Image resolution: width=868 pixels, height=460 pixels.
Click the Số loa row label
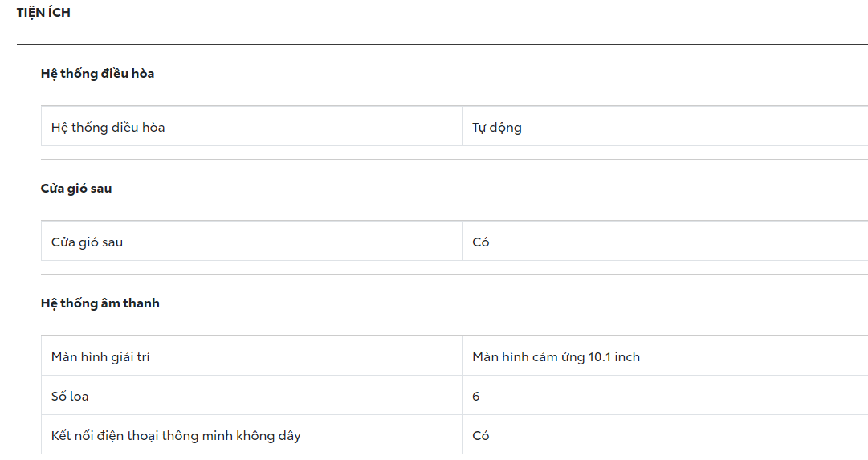[x=70, y=397]
